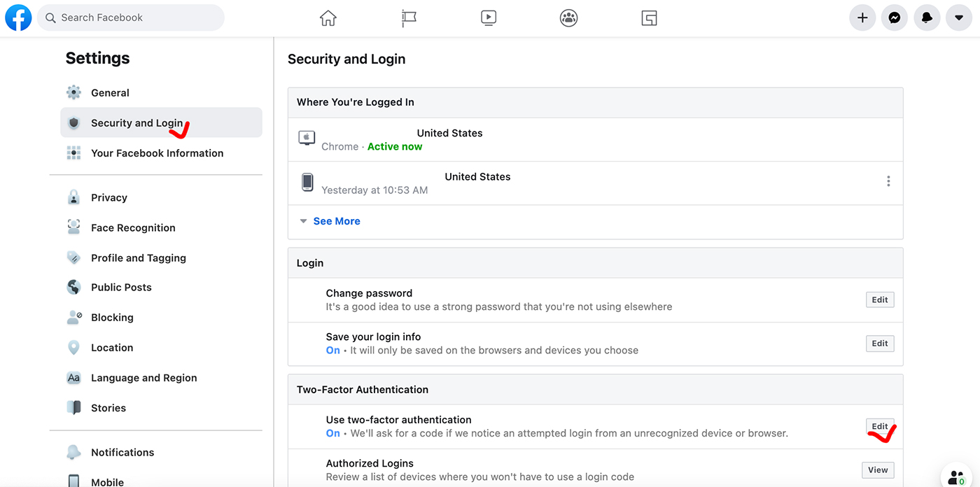
Task: Open the Notifications bell icon
Action: (x=927, y=18)
